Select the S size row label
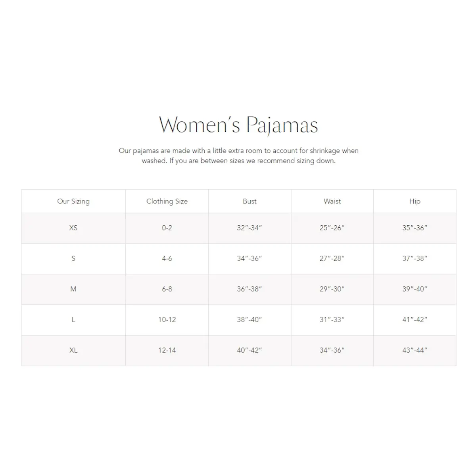 pos(73,258)
